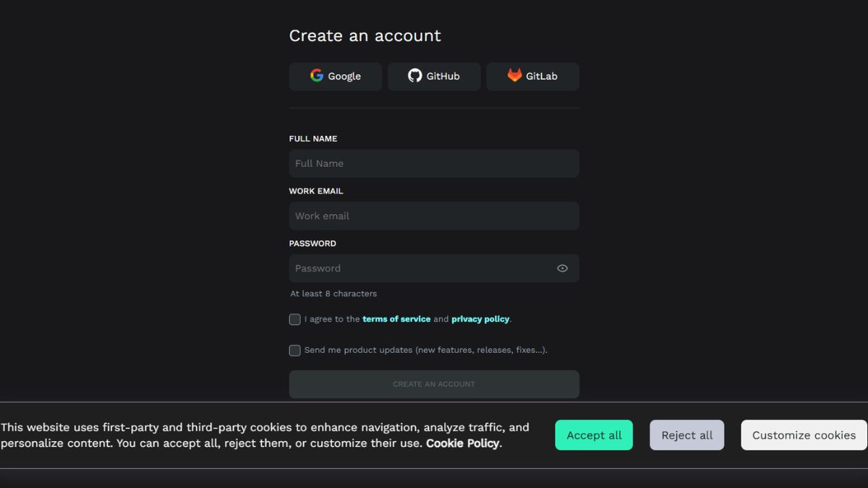Click the WORK EMAIL field label
The height and width of the screenshot is (488, 868).
click(x=316, y=191)
